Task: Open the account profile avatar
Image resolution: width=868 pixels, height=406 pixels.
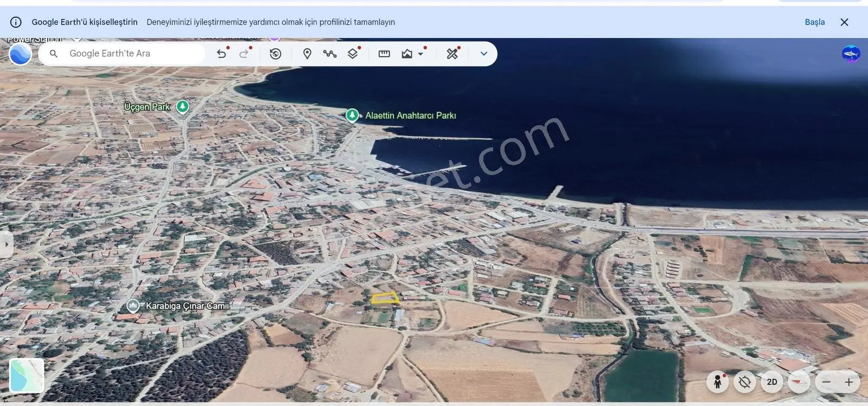Action: coord(851,54)
